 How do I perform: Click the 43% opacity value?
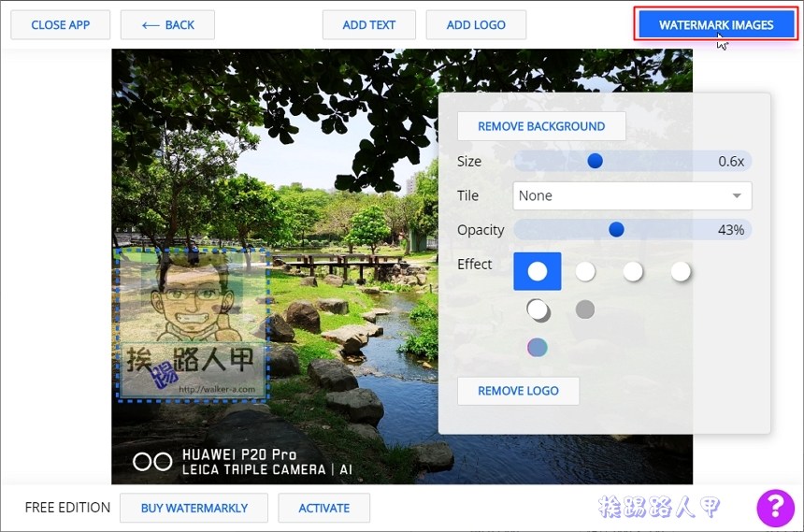coord(731,230)
